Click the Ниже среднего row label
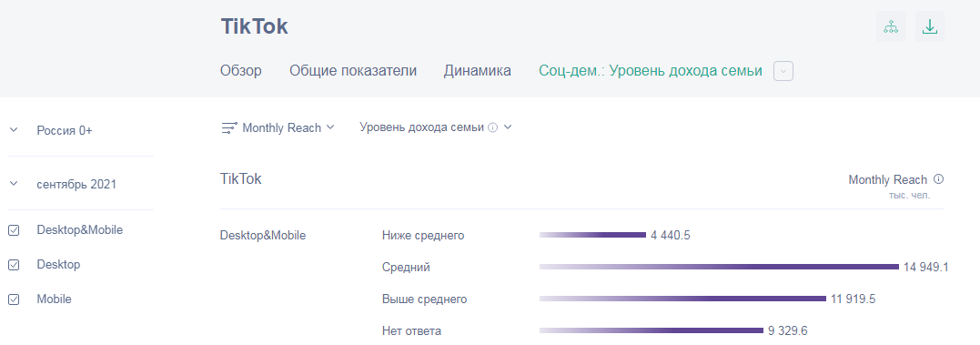 coord(423,236)
